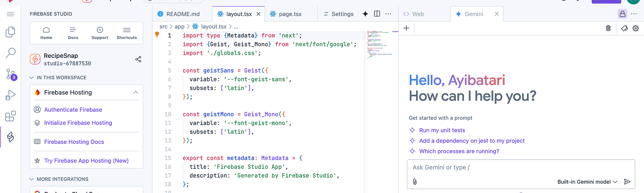The height and width of the screenshot is (193, 644).
Task: Open editor more actions ellipsis
Action: click(x=388, y=14)
